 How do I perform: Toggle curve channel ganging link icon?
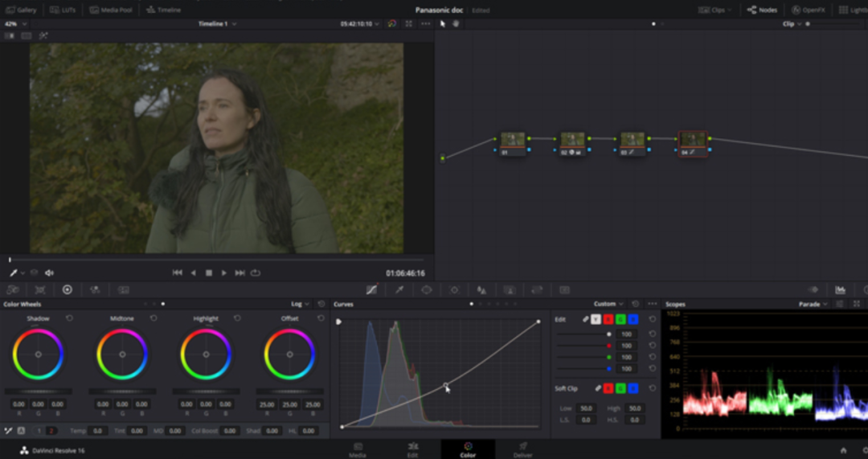[x=586, y=319]
